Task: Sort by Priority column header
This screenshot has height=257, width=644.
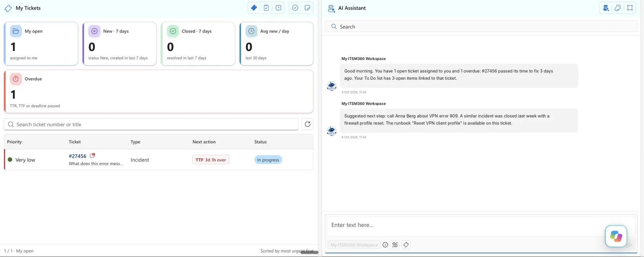Action: (14, 142)
